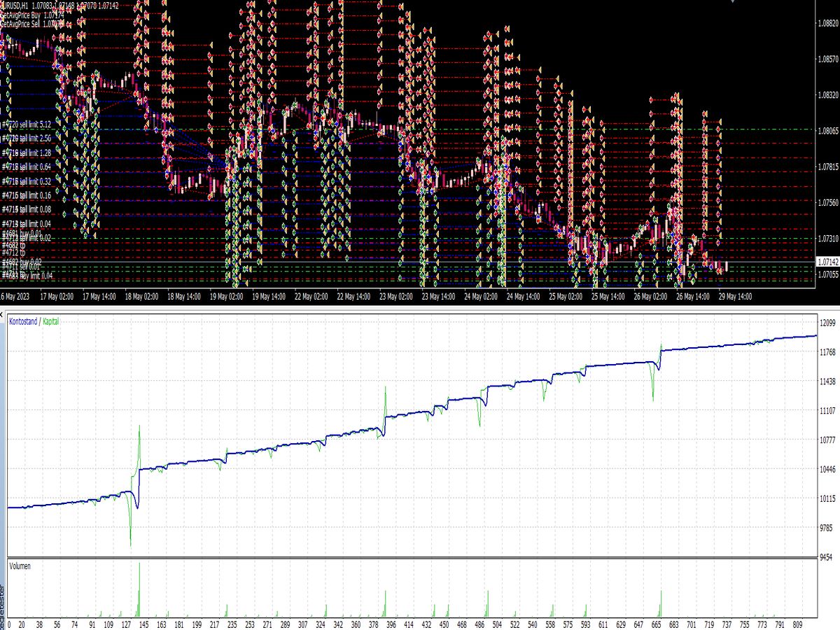This screenshot has width=840, height=630.
Task: Click the 1.08820 value on the price scale
Action: coord(820,21)
